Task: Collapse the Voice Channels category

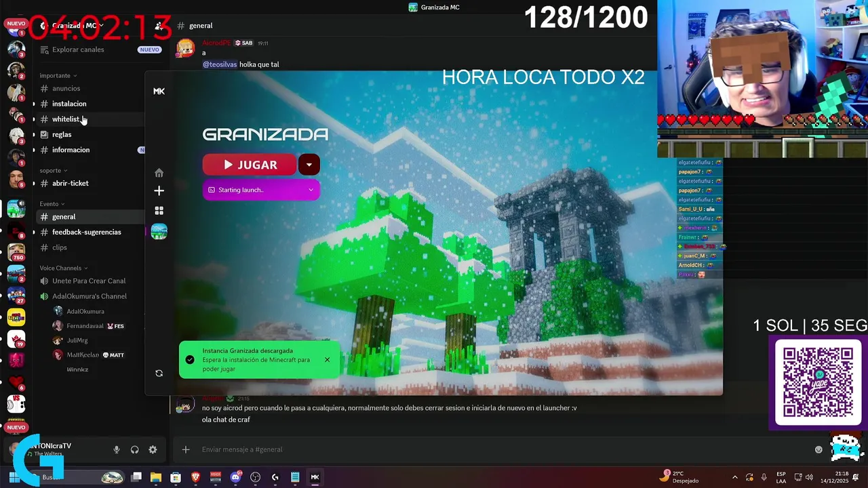Action: tap(63, 268)
